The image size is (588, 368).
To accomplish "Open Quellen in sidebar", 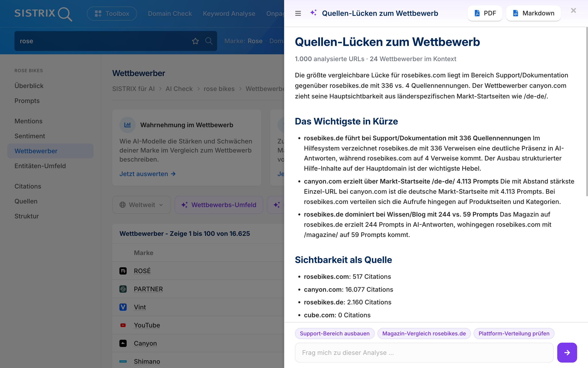I will [26, 201].
